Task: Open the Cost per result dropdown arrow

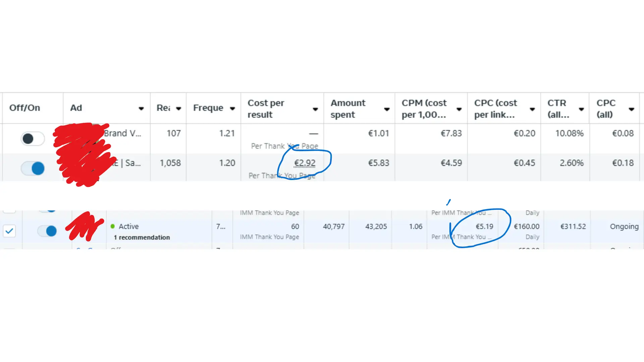Action: [x=315, y=109]
